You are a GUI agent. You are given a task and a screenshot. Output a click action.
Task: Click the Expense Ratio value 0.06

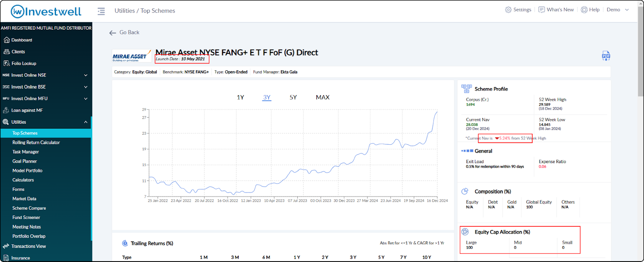(543, 166)
